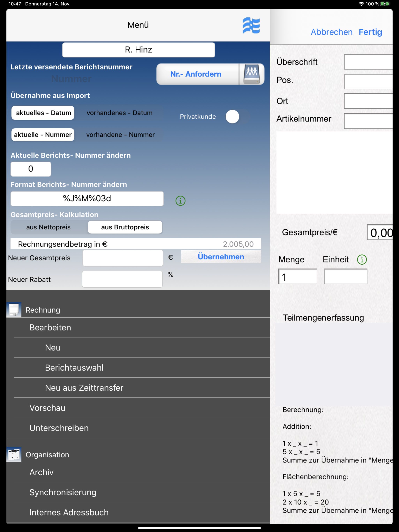Viewport: 399px width, 532px height.
Task: Tap the Wi-Fi icon in status bar
Action: pos(361,4)
